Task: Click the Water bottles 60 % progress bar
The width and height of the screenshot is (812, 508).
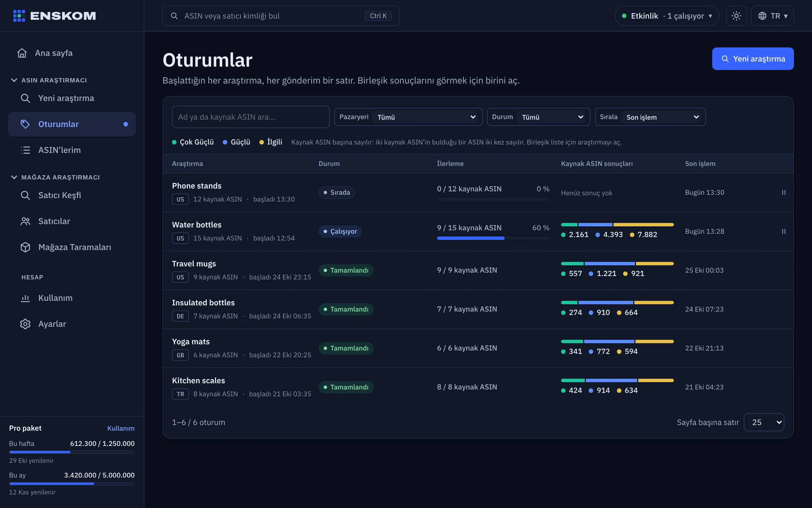Action: (x=493, y=238)
